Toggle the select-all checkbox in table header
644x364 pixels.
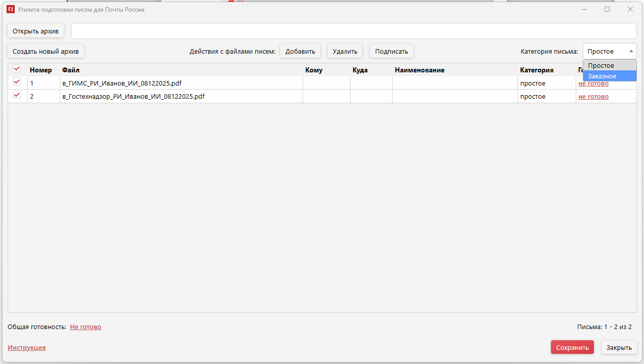pyautogui.click(x=17, y=69)
